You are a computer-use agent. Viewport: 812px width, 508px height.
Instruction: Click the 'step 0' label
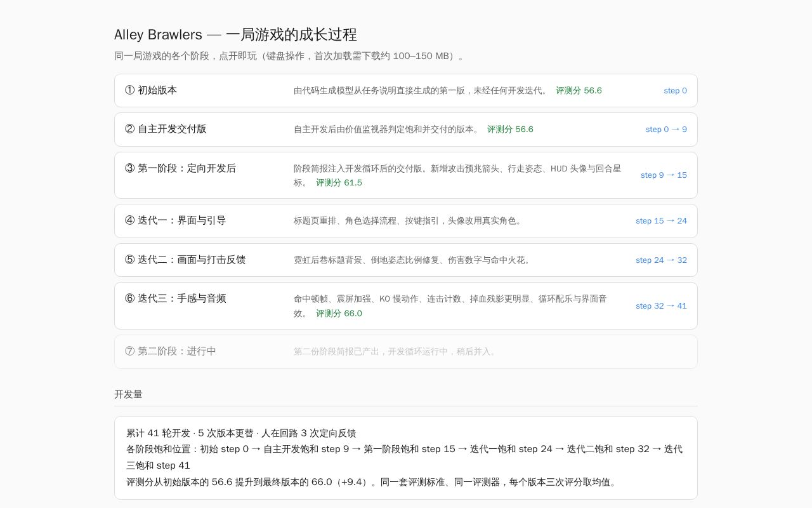tap(675, 91)
